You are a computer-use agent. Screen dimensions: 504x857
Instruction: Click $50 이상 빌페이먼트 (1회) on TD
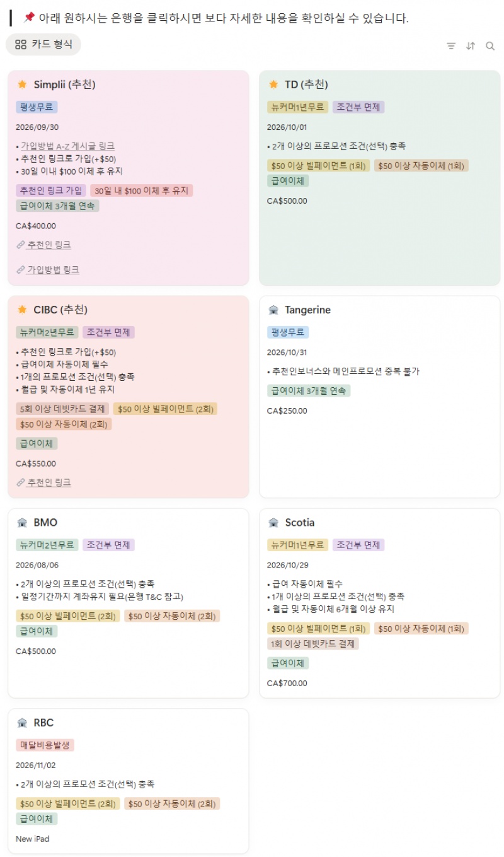click(318, 166)
